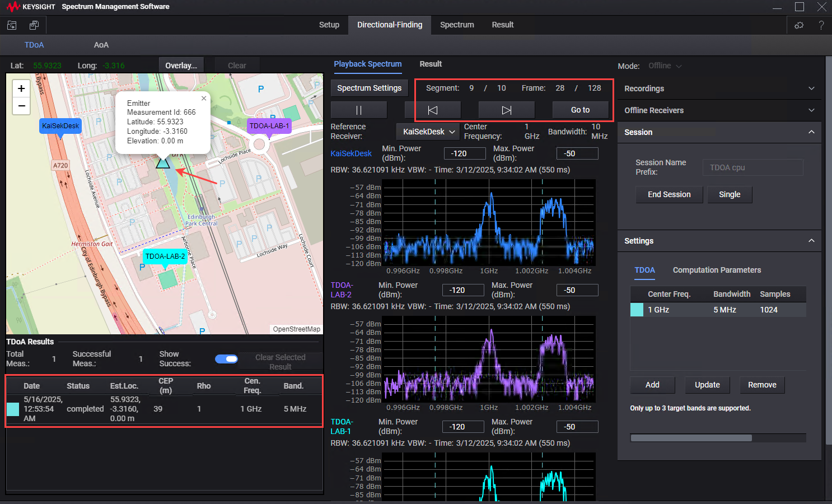
Task: Click Clear Selected Result button
Action: coord(281,362)
